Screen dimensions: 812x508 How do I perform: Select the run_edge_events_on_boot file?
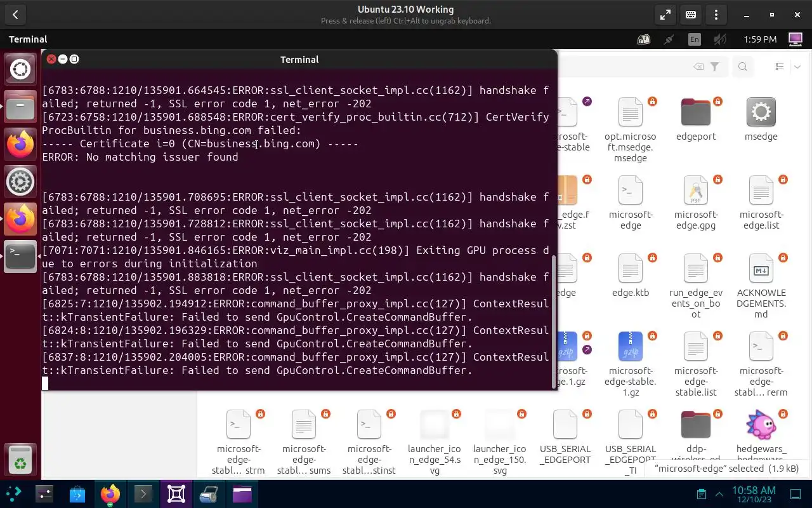coord(696,269)
